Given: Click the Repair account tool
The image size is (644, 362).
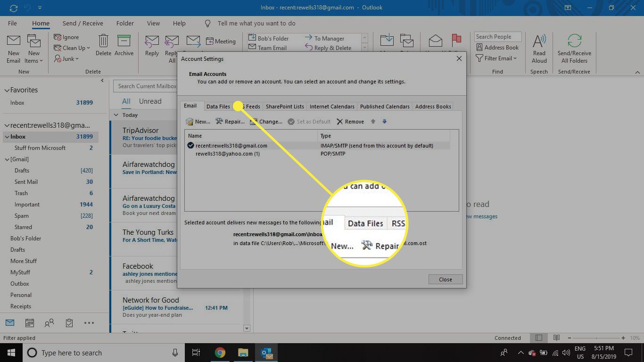Looking at the screenshot, I should click(230, 122).
